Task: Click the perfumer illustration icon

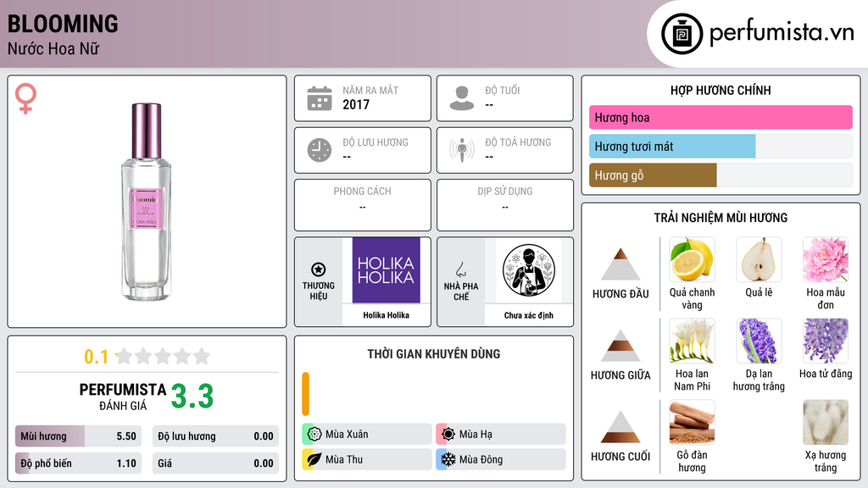Action: 529,270
